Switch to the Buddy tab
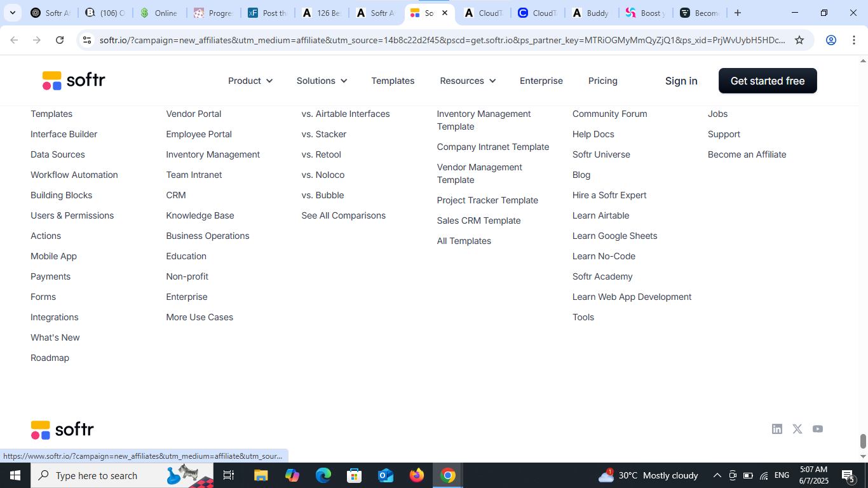The width and height of the screenshot is (868, 488). tap(590, 13)
